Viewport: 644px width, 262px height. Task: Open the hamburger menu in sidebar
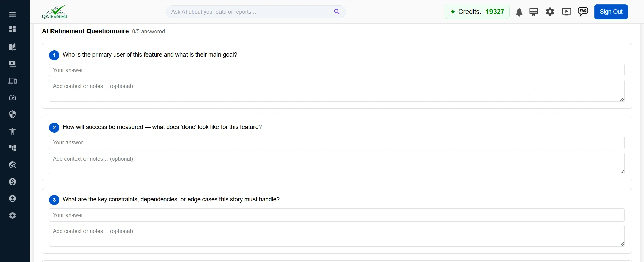pyautogui.click(x=12, y=14)
